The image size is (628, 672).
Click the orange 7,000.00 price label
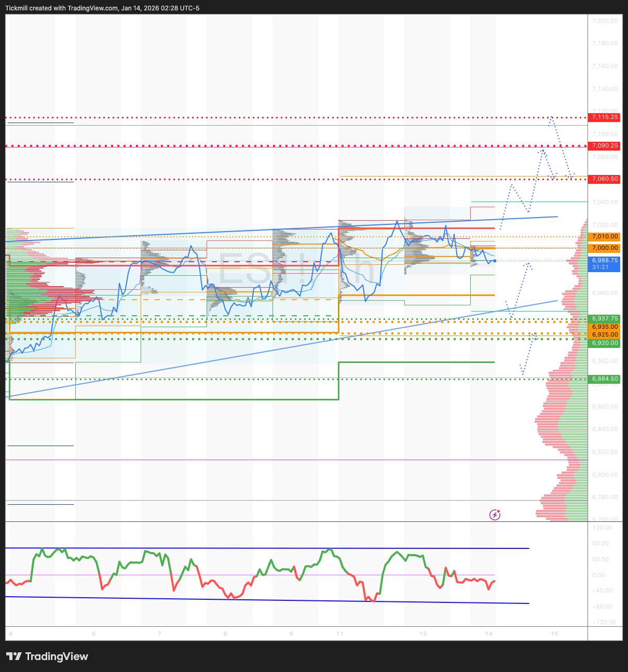[605, 248]
